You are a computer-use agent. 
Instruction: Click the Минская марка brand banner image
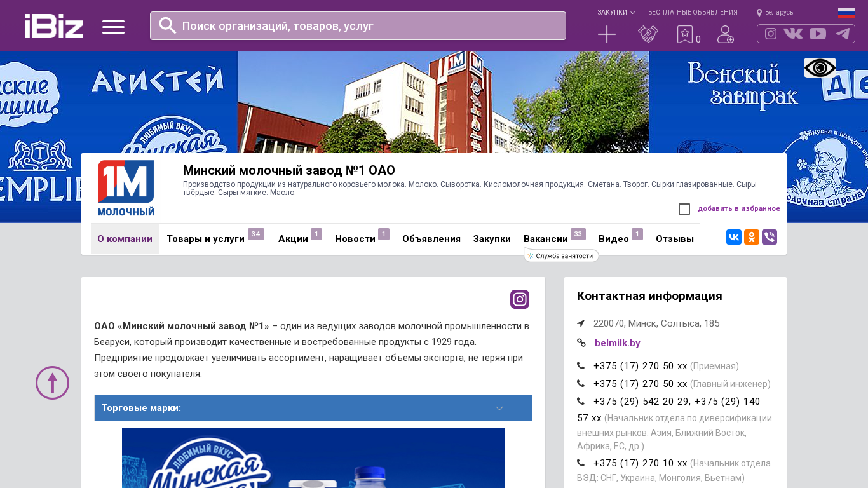tap(313, 457)
